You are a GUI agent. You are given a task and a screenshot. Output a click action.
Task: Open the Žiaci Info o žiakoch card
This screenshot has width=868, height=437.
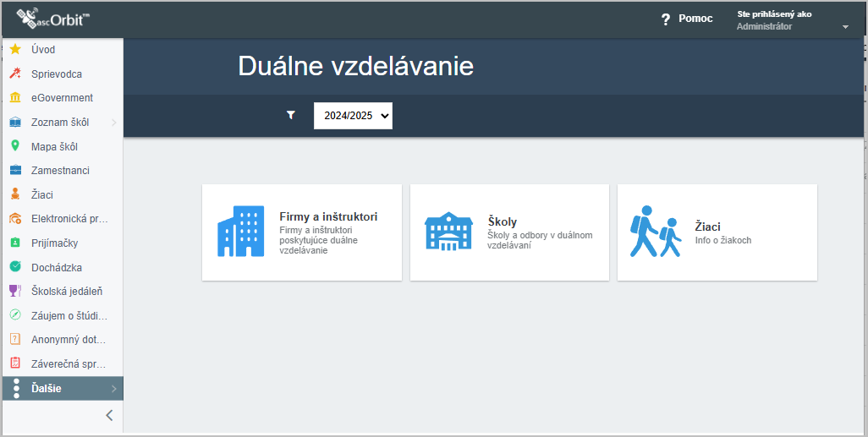click(x=717, y=232)
